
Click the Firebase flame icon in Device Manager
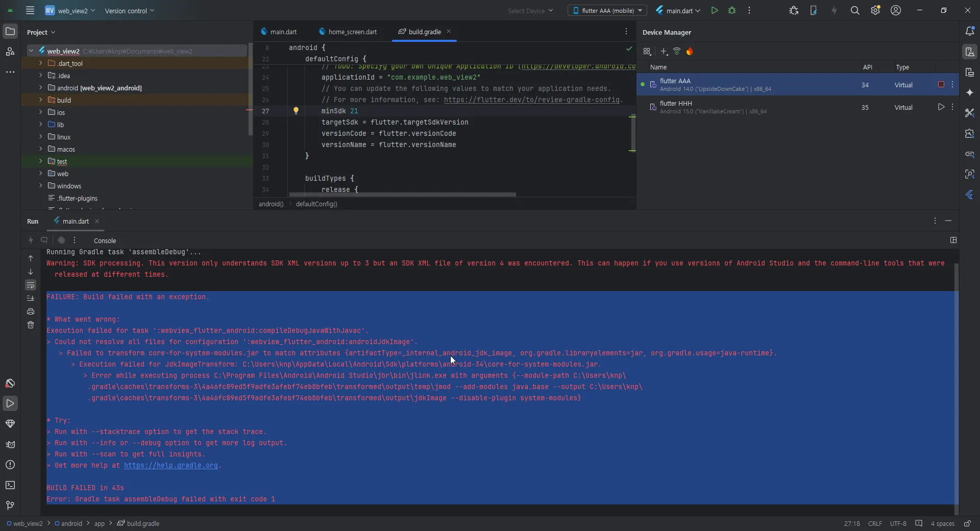click(x=690, y=51)
